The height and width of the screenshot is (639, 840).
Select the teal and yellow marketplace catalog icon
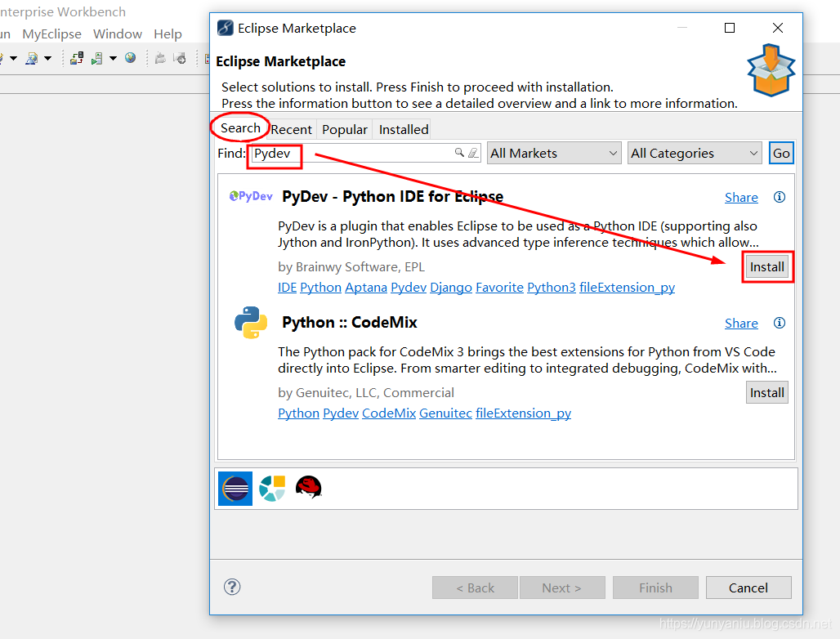pos(272,489)
